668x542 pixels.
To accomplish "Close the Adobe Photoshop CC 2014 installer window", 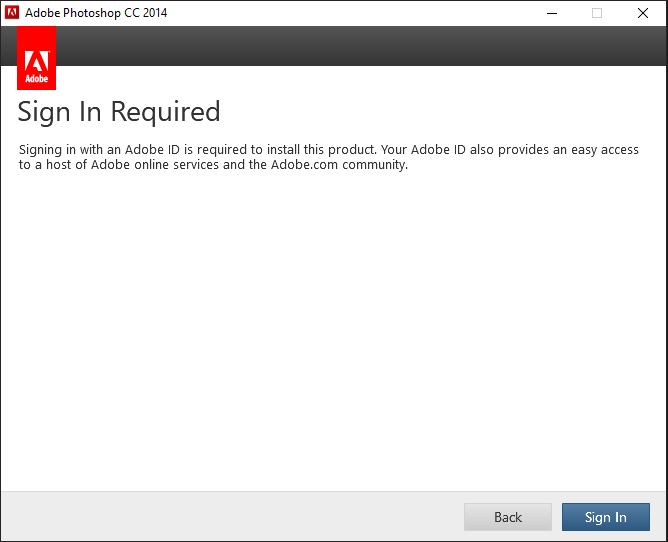I will click(x=643, y=13).
